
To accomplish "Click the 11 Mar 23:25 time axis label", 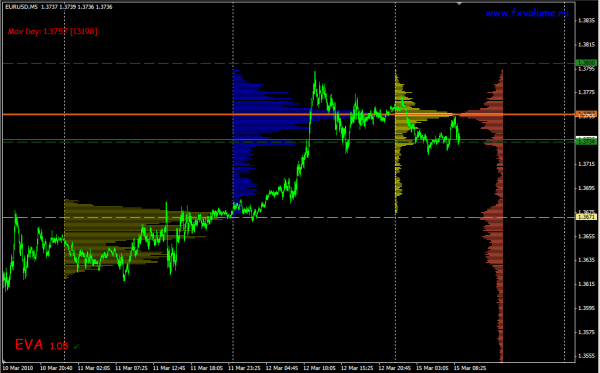I will click(x=244, y=368).
